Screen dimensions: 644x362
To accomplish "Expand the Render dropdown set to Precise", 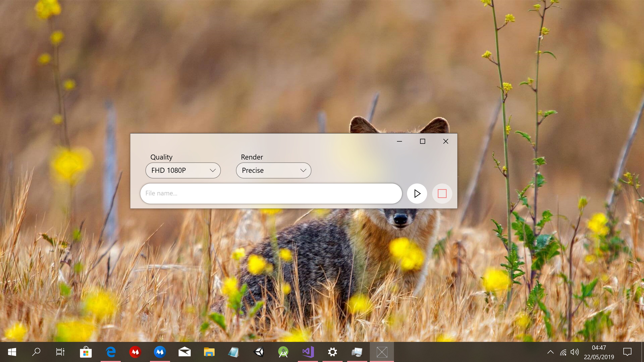I will 273,170.
